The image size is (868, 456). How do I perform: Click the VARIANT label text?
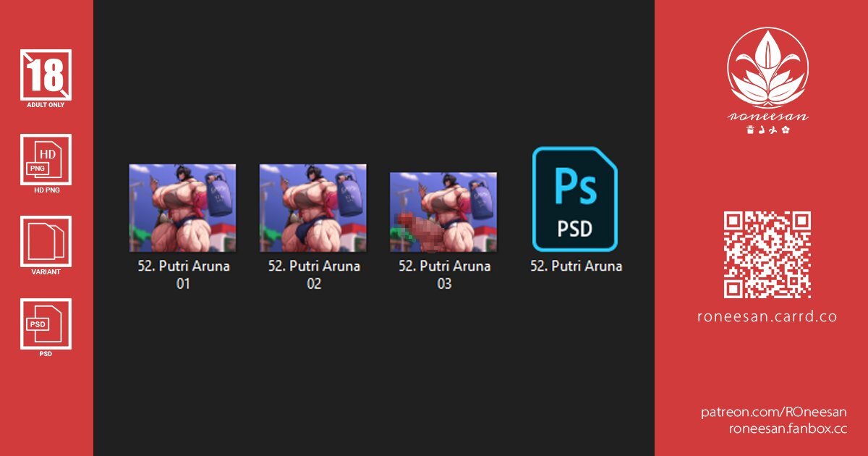(x=46, y=272)
